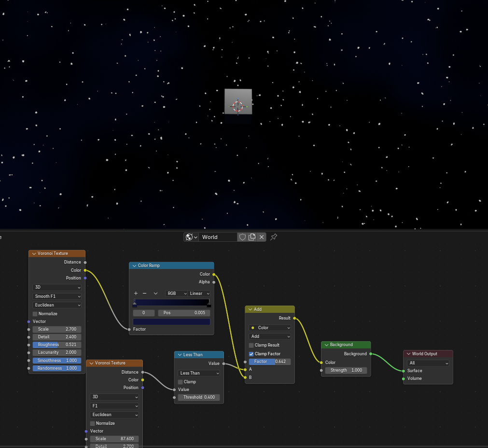This screenshot has height=448, width=488.
Task: Toggle the pin icon in the node editor header
Action: click(274, 237)
